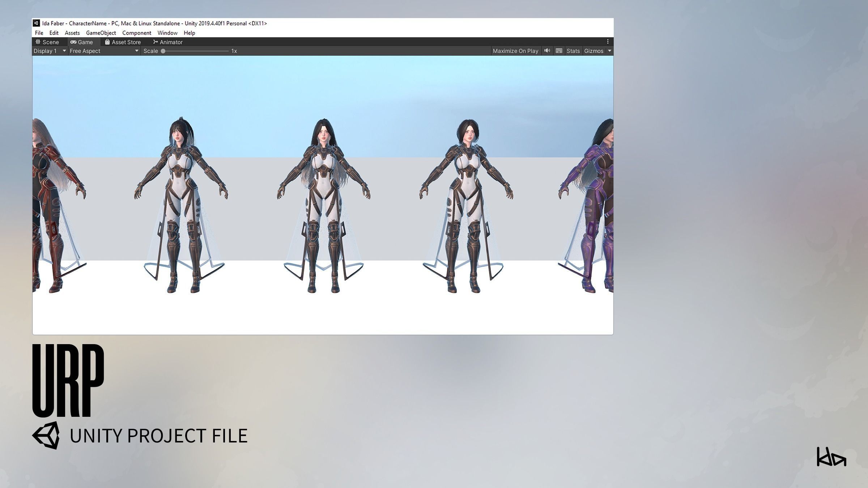868x488 pixels.
Task: Click the Scale slider handle
Action: coord(163,51)
